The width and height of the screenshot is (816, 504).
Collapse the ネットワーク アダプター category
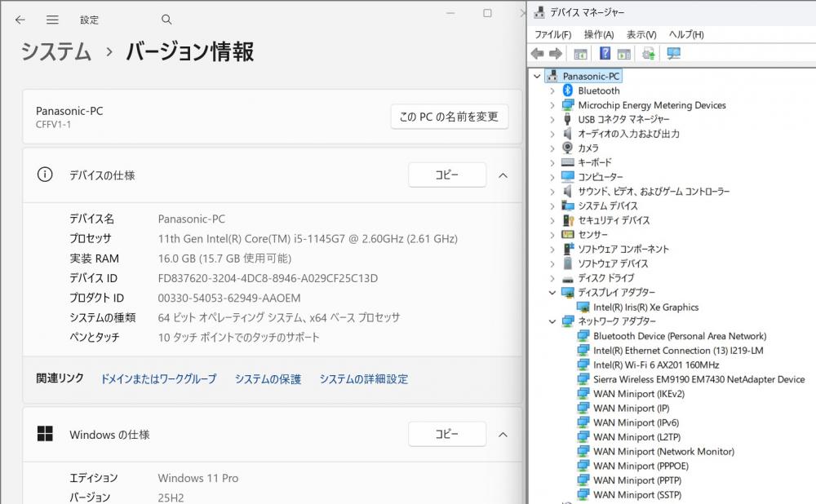tap(552, 321)
